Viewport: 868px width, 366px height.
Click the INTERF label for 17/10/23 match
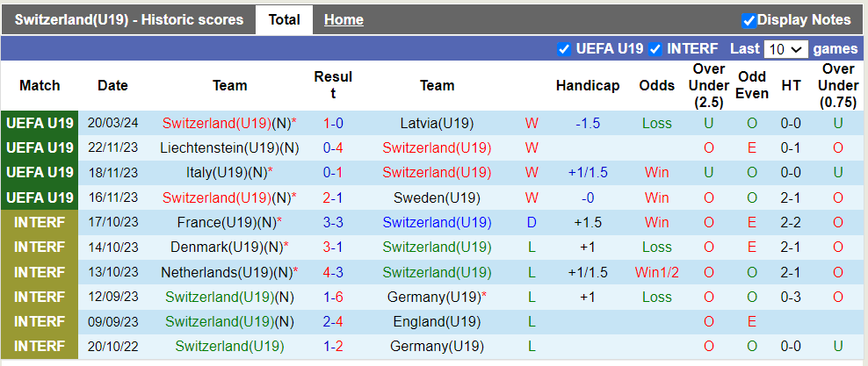coord(40,222)
